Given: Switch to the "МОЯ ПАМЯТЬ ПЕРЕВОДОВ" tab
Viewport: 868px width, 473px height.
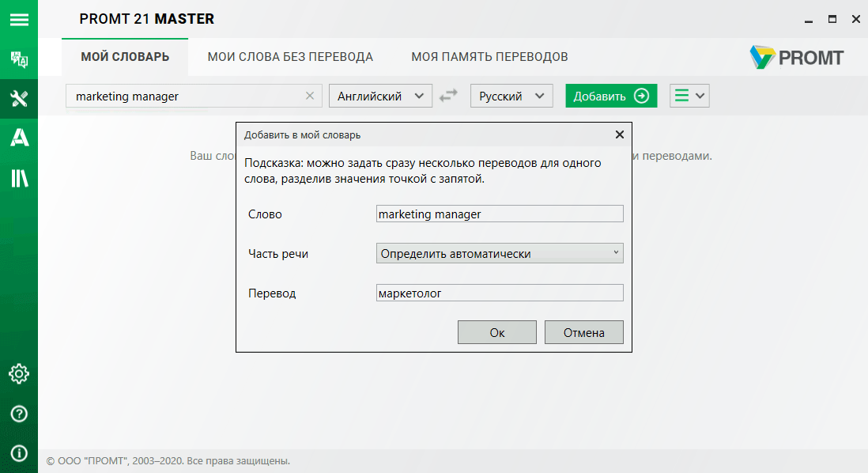Looking at the screenshot, I should pos(489,57).
